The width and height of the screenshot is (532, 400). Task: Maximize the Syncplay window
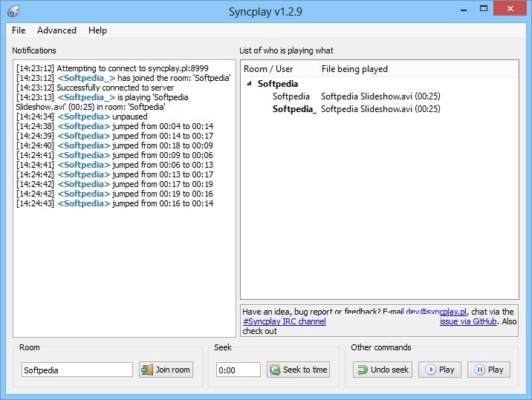(484, 9)
